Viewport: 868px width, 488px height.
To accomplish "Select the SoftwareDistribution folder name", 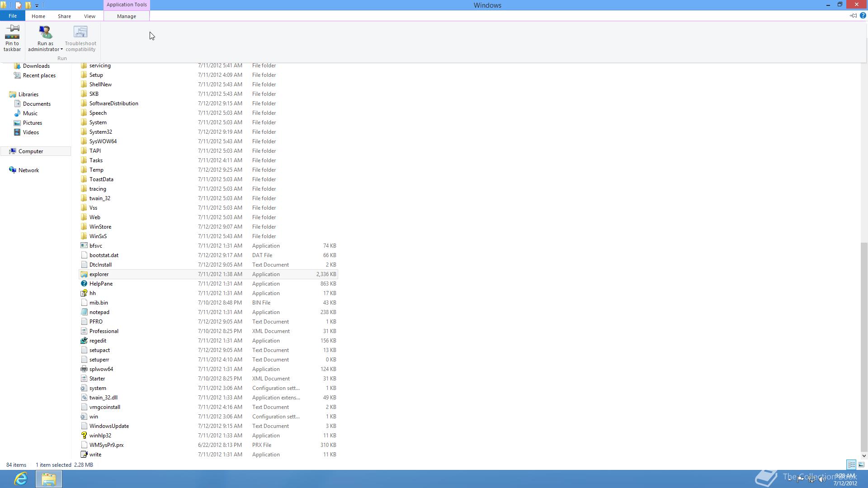I will coord(114,103).
